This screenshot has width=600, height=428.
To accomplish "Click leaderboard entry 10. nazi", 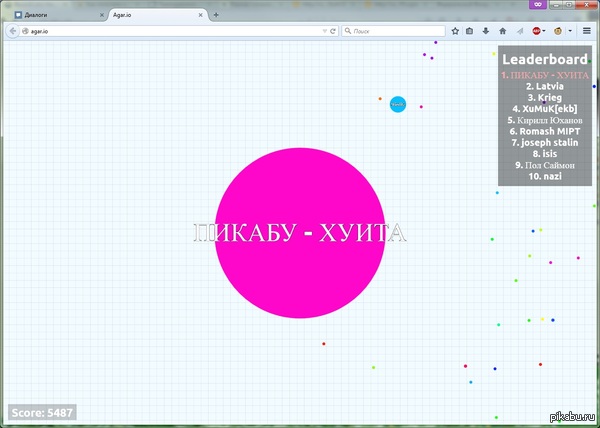I will pyautogui.click(x=545, y=176).
